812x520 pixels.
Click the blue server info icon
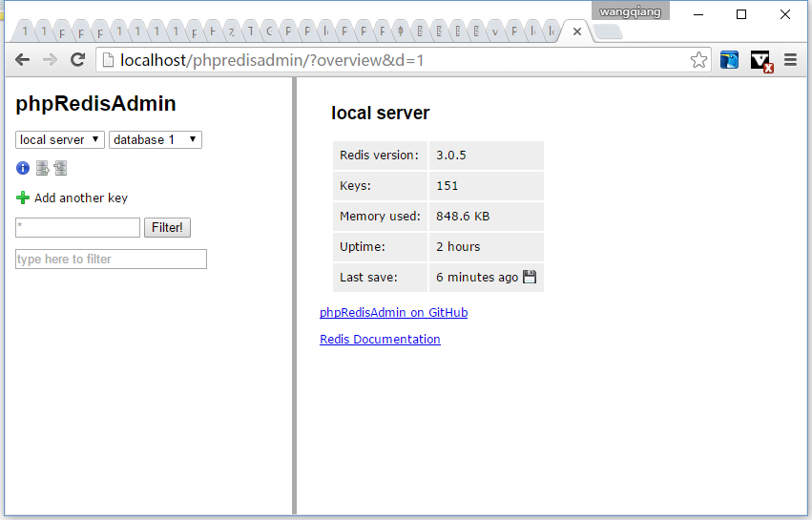point(23,169)
